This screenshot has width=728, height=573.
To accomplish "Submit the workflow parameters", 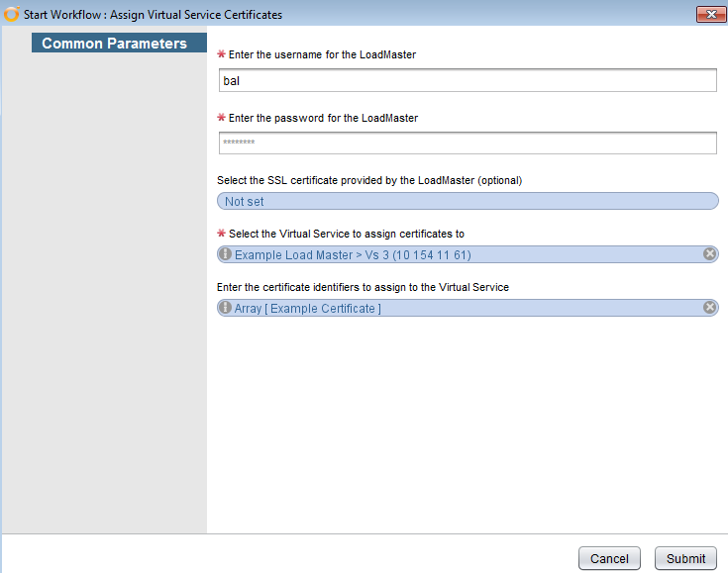I will pyautogui.click(x=685, y=558).
